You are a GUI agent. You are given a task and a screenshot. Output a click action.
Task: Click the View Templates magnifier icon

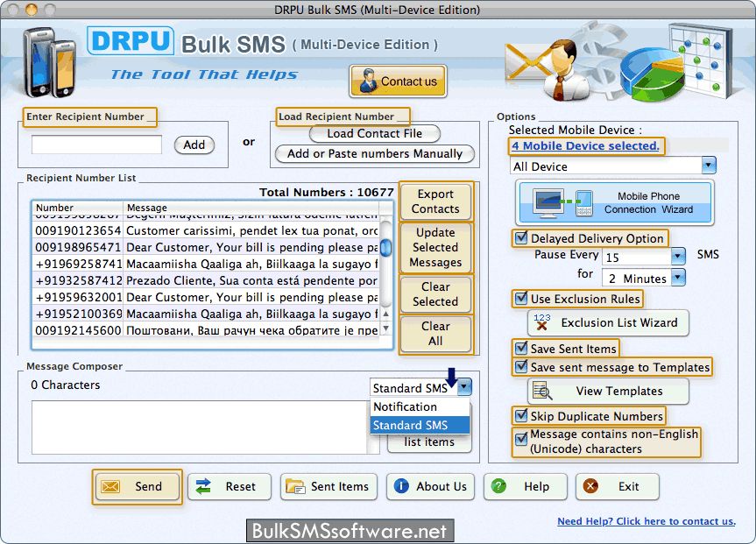tap(542, 391)
